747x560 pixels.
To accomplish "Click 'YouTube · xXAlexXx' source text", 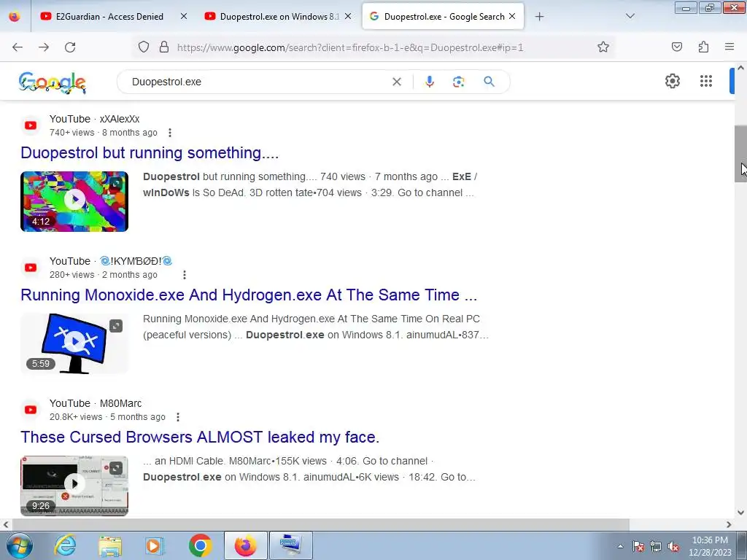I will tap(94, 119).
